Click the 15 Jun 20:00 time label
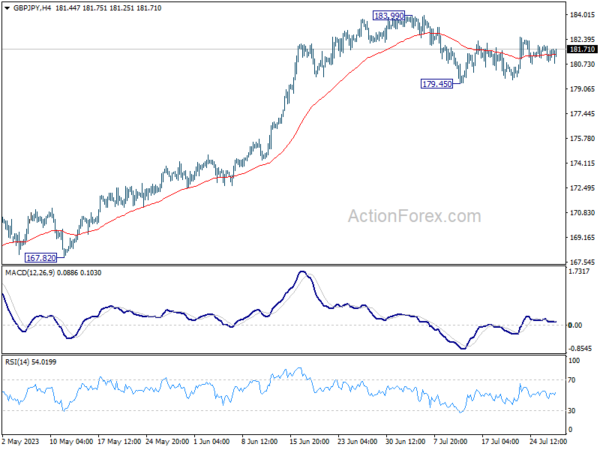This screenshot has height=450, width=600. point(309,442)
